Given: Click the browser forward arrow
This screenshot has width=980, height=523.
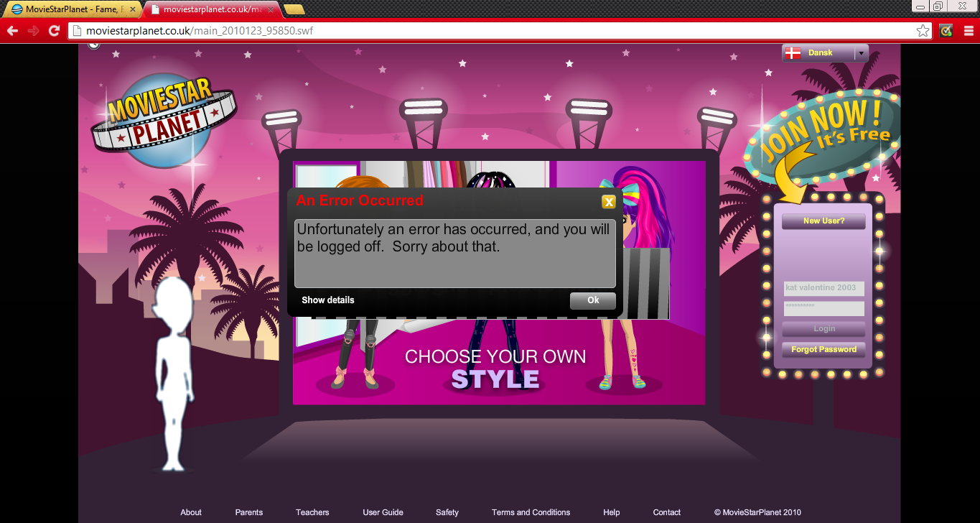Looking at the screenshot, I should [x=33, y=31].
